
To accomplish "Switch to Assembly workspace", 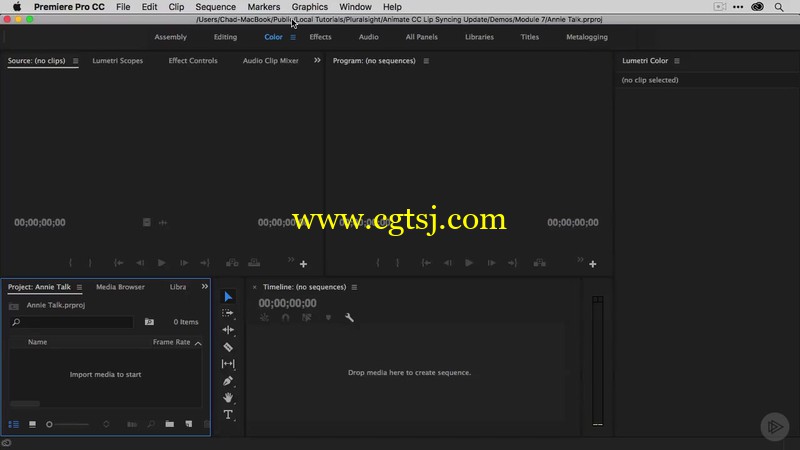I will tap(170, 37).
